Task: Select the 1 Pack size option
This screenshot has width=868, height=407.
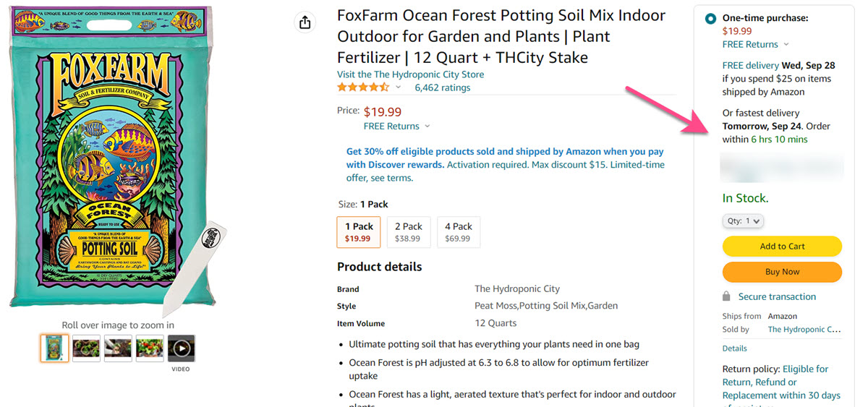Action: click(358, 232)
